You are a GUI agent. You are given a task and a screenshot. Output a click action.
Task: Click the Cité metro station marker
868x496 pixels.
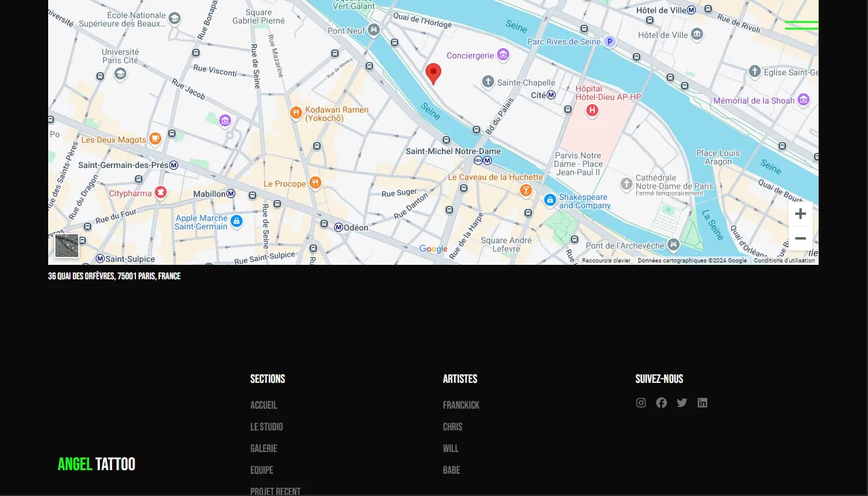pyautogui.click(x=551, y=95)
